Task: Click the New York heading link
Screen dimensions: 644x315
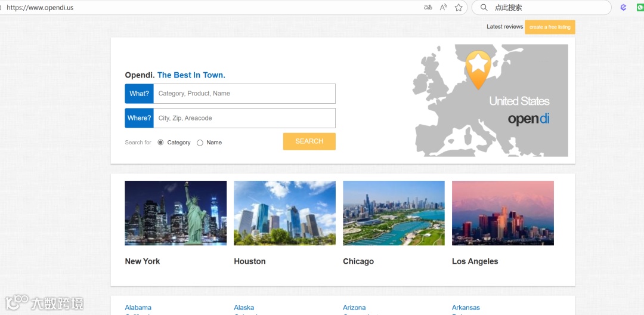Action: click(143, 262)
